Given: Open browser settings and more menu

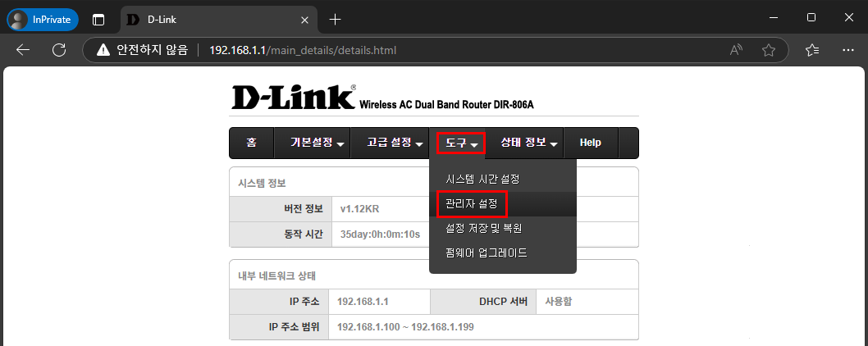Looking at the screenshot, I should coord(847,50).
